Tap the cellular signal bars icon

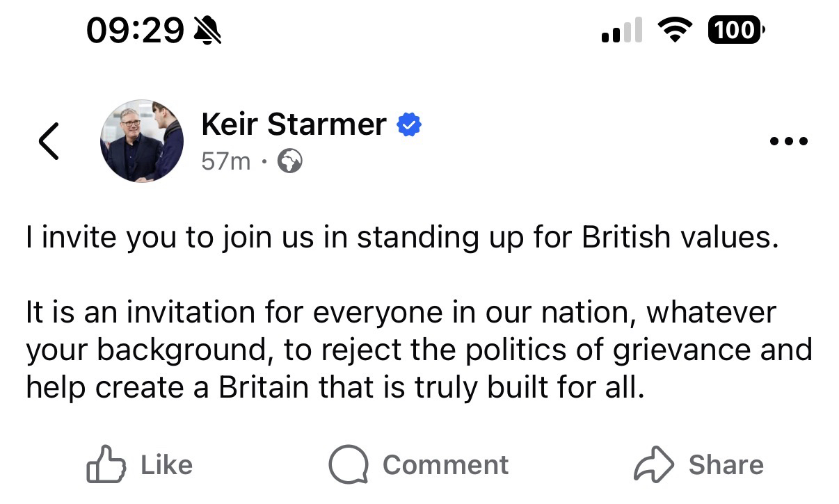click(x=621, y=32)
